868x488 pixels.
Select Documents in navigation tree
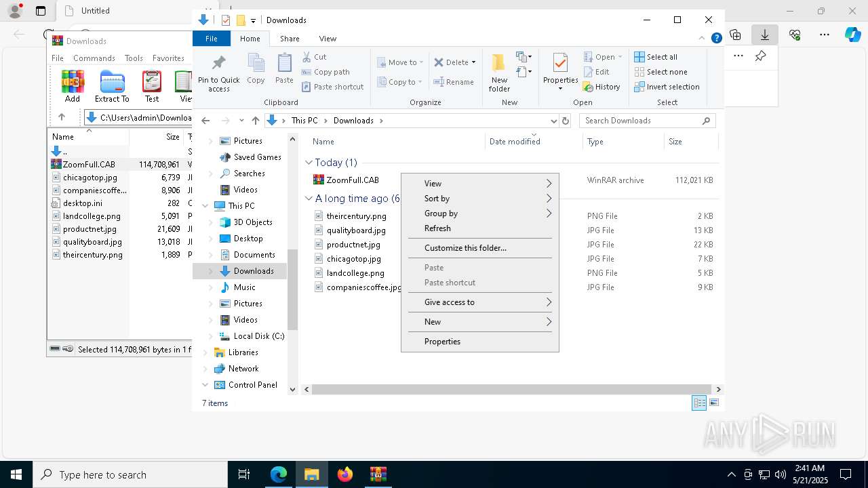click(254, 255)
